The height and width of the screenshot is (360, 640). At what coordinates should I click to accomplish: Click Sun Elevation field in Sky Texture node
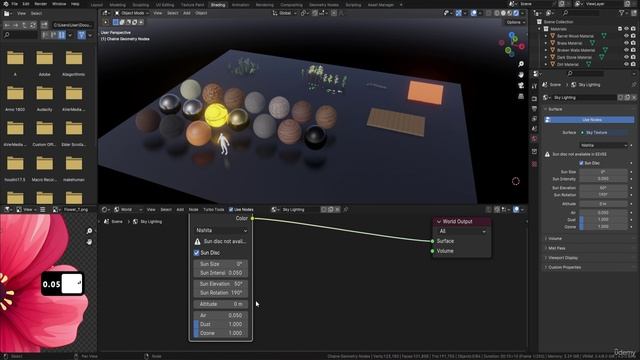click(221, 284)
